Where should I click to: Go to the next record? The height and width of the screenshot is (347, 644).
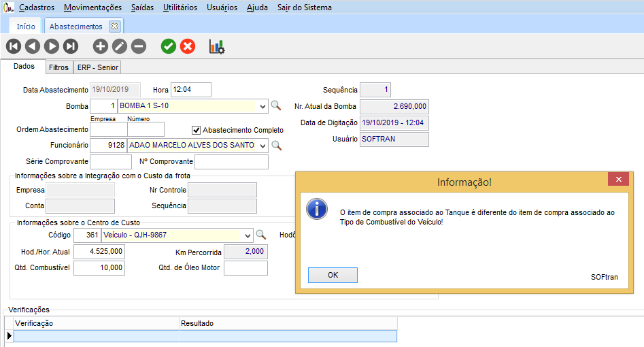click(x=52, y=46)
